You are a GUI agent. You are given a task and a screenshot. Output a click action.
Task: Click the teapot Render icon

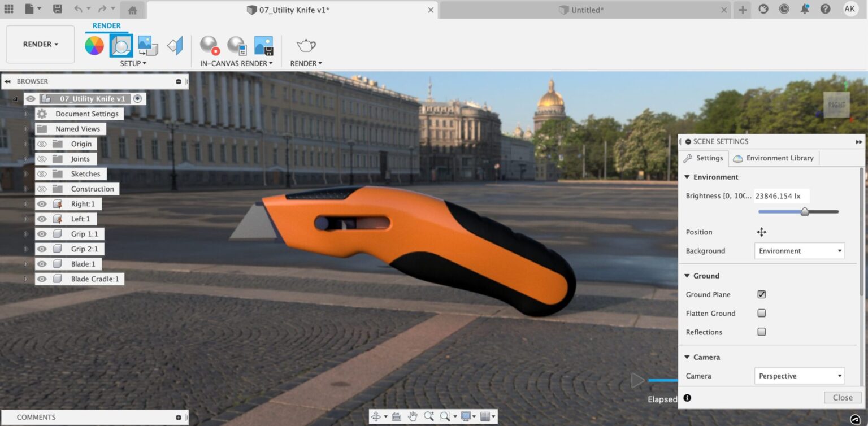[305, 45]
